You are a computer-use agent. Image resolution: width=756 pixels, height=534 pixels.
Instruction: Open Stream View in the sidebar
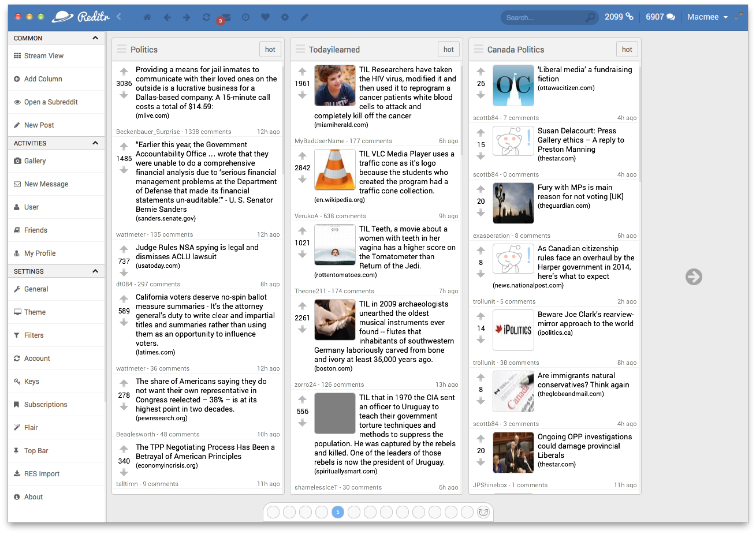pos(44,56)
